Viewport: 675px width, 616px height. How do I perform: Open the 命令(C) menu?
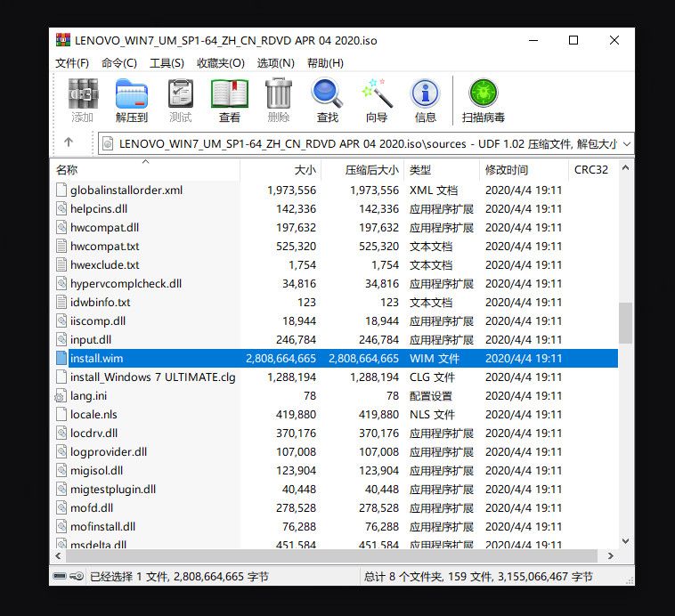coord(119,63)
